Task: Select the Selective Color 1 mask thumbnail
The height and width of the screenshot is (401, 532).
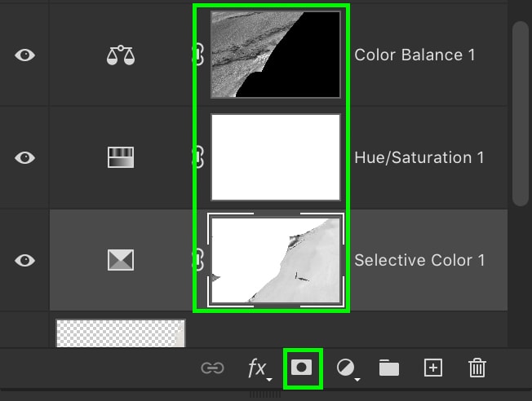Action: [276, 260]
